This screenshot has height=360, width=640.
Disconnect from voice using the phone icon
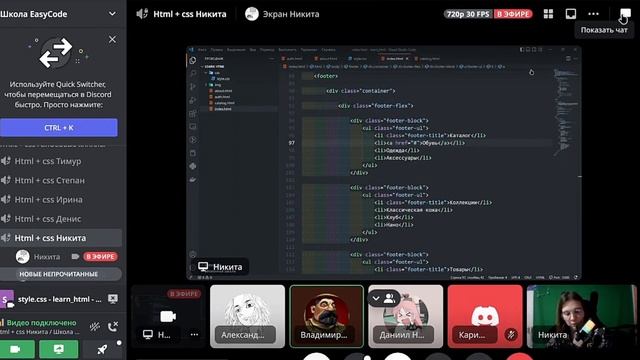113,326
